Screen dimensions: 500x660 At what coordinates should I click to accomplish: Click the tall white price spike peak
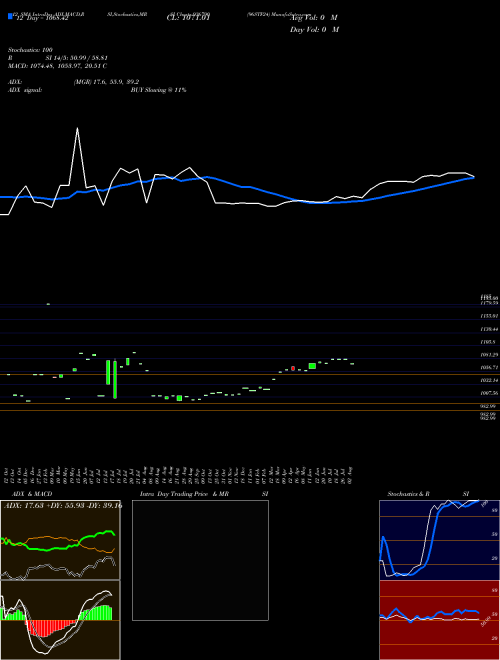(x=77, y=128)
